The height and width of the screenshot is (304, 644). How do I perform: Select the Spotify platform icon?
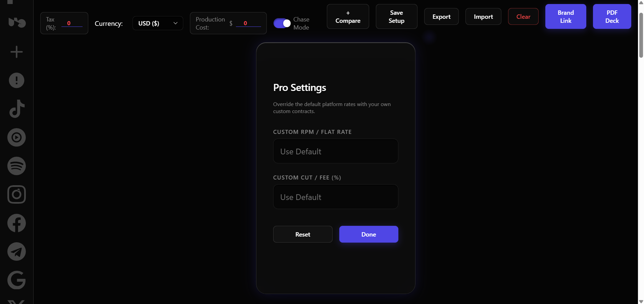click(16, 166)
